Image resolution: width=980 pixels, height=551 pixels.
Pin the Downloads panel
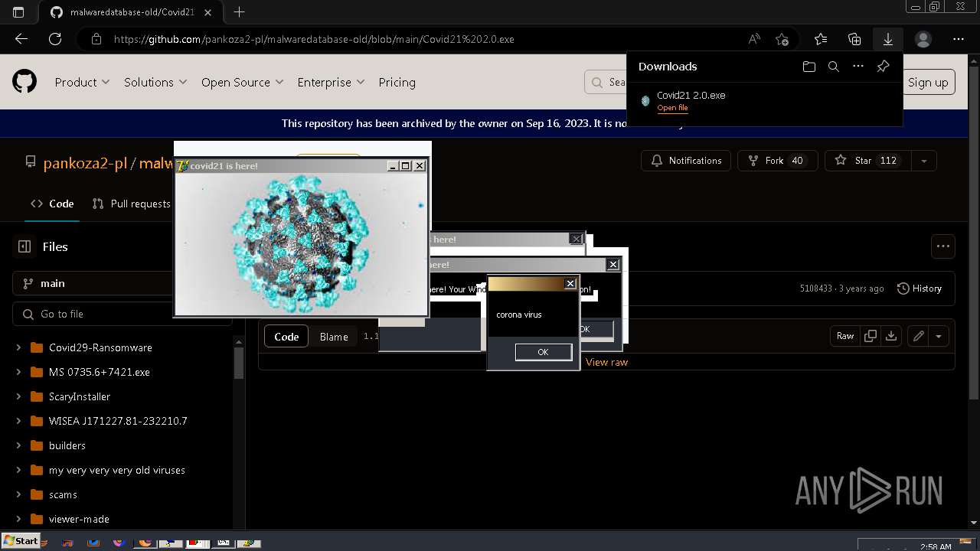point(883,67)
